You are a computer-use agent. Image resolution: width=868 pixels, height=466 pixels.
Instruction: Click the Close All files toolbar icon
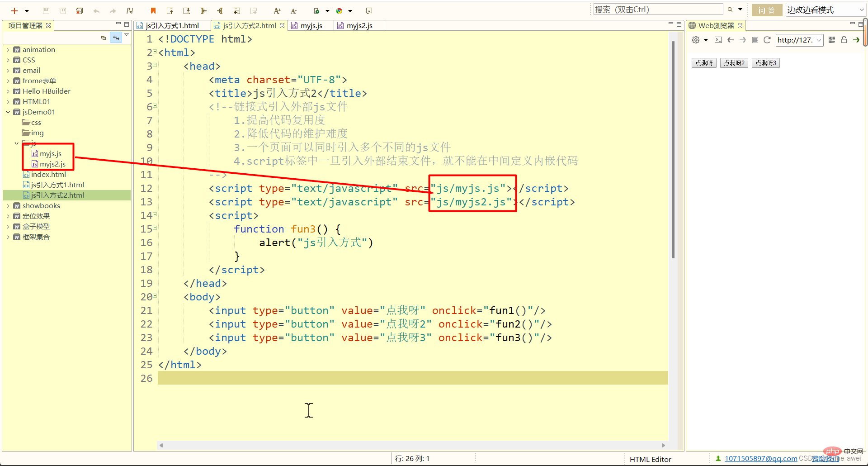(x=80, y=11)
